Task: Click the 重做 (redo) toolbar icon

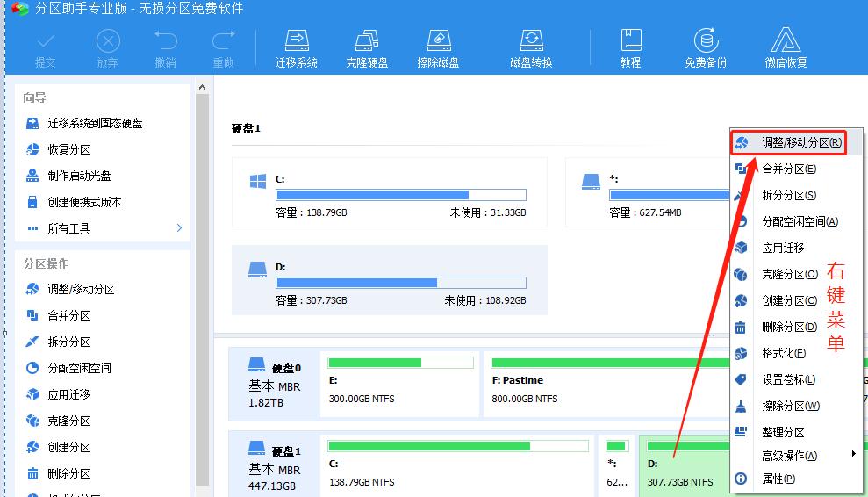Action: tap(224, 49)
